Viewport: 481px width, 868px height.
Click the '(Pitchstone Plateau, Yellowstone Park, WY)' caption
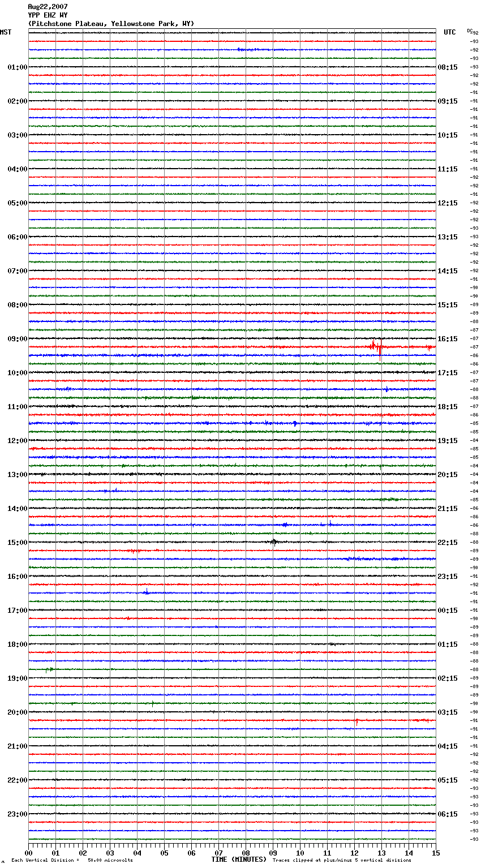pos(111,24)
